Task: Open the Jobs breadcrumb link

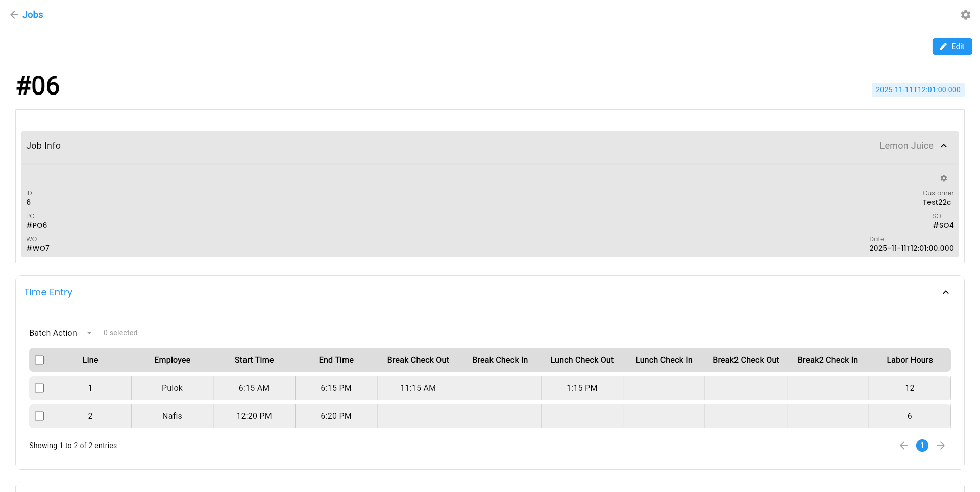Action: [x=33, y=15]
